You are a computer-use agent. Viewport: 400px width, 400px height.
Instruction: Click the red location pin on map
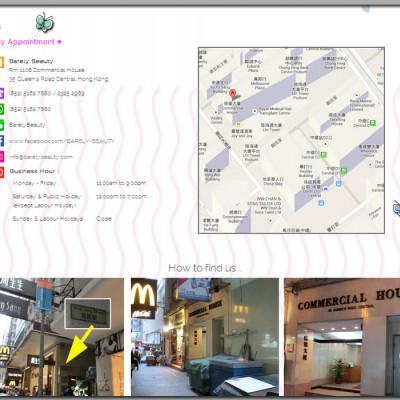[x=233, y=94]
